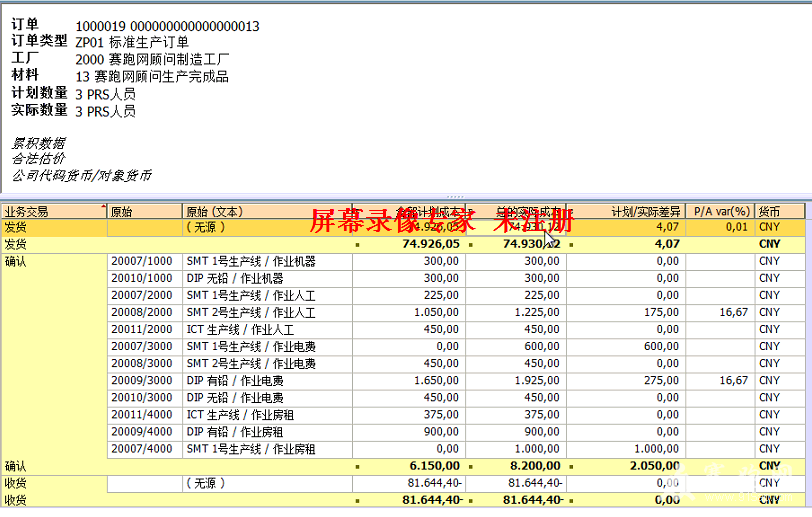812x517 pixels.
Task: Sort by the 业务交易 column header
Action: click(x=54, y=211)
